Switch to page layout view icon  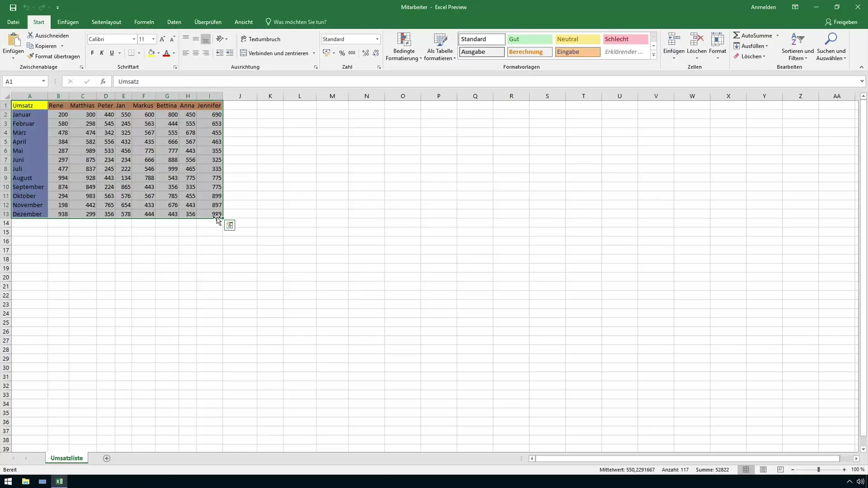click(x=763, y=469)
